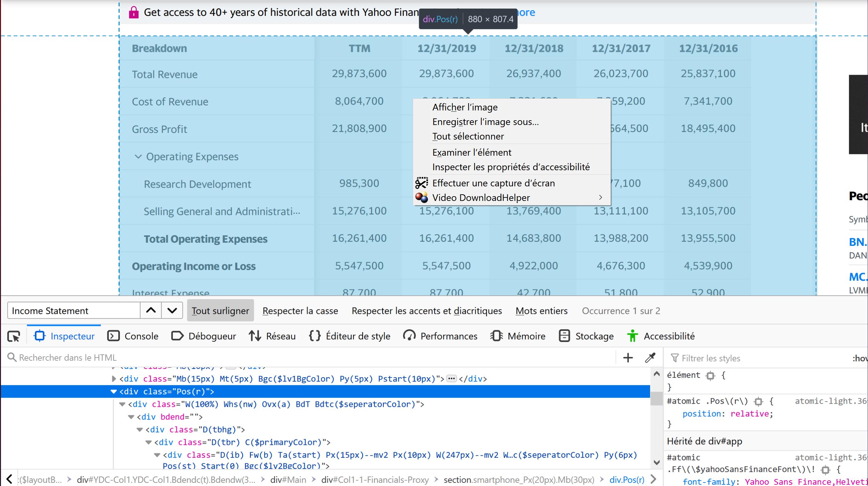Click the scissors screenshot icon in menu
Image resolution: width=868 pixels, height=486 pixels.
(422, 183)
